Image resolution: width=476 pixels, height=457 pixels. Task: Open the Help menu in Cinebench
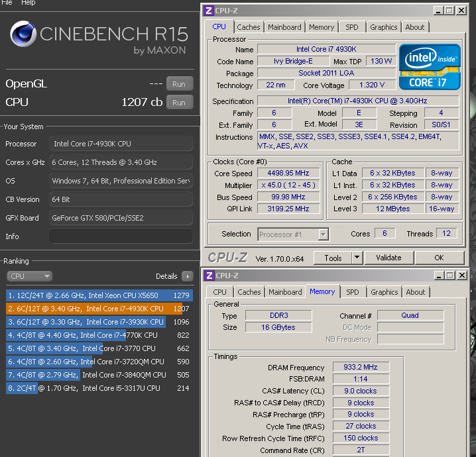(29, 3)
